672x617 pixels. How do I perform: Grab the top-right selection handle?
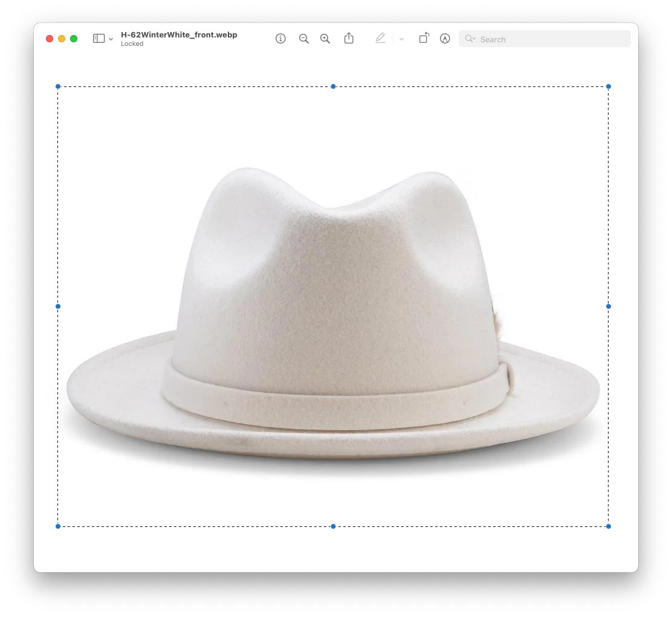[608, 86]
